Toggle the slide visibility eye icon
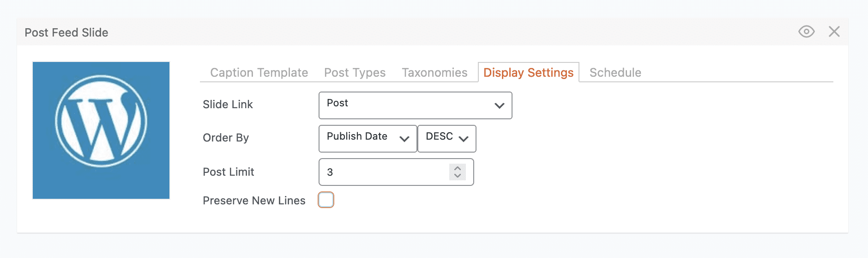 [806, 31]
